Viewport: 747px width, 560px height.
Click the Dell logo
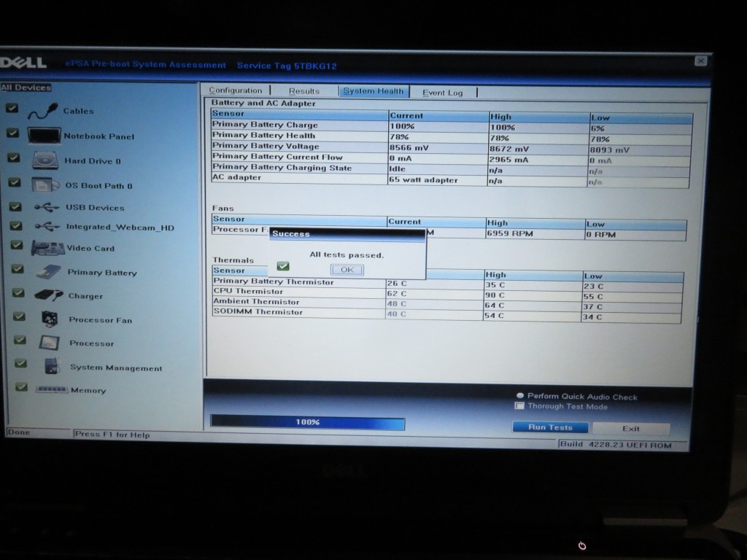[23, 63]
